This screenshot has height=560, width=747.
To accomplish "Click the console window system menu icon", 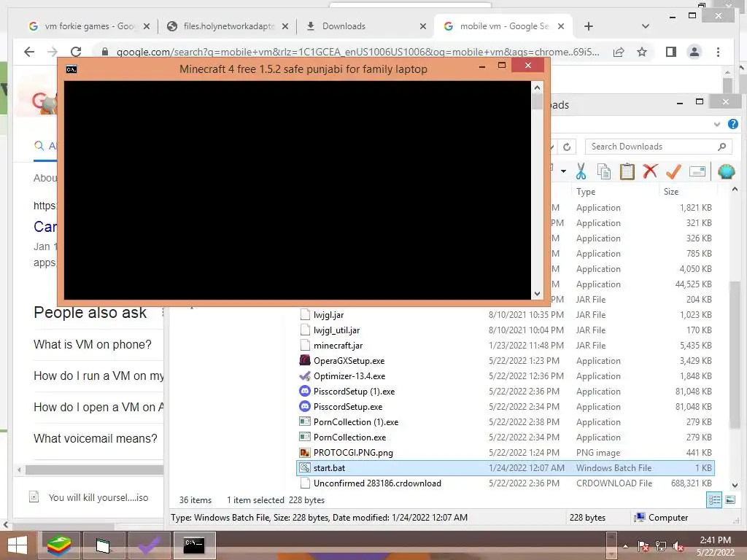I will pyautogui.click(x=71, y=69).
